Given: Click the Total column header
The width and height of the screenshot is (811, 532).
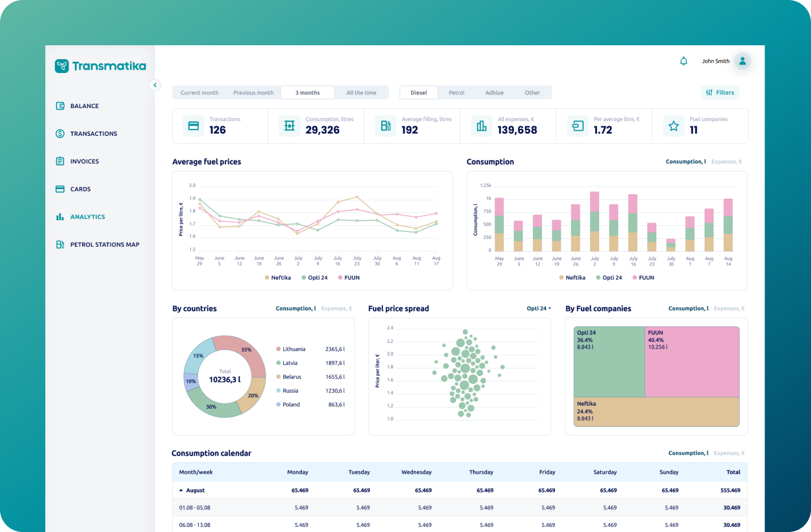Looking at the screenshot, I should [x=733, y=472].
